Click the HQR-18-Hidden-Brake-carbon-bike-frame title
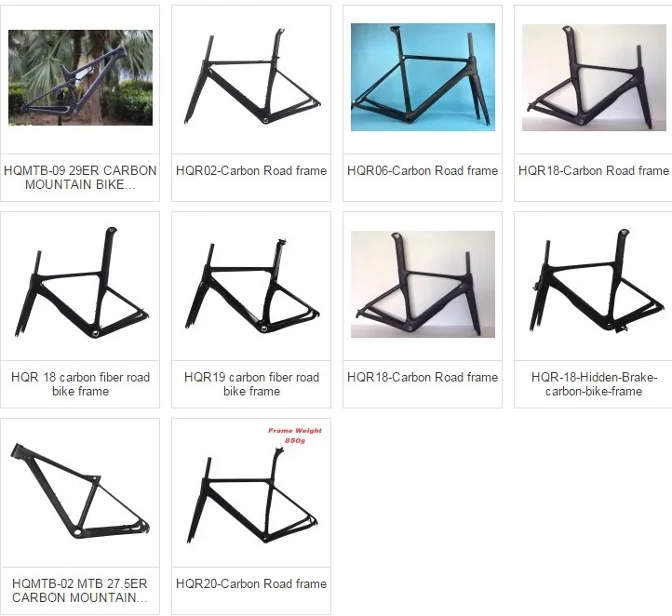Viewport: 672px width, 616px height. 594,383
